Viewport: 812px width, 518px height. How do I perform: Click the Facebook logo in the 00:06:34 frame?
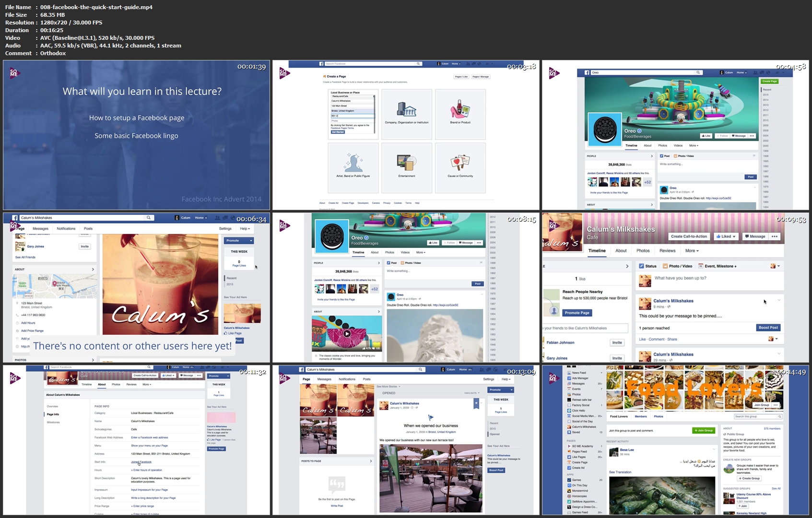[15, 218]
